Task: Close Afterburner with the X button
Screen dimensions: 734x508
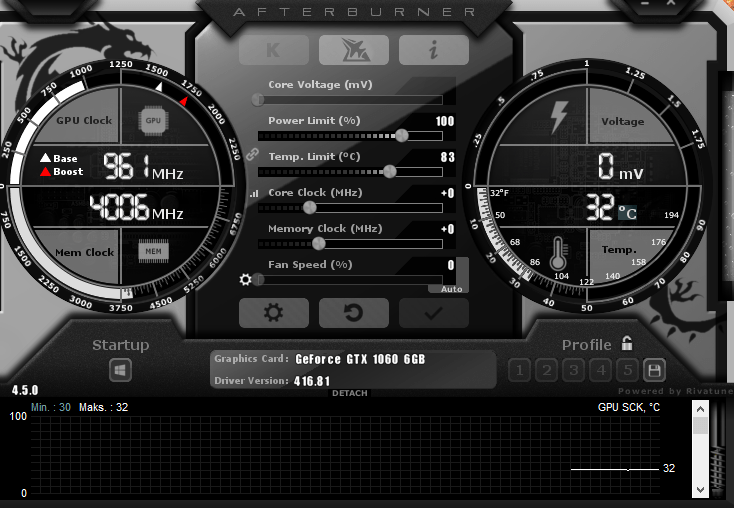Action: point(671,3)
